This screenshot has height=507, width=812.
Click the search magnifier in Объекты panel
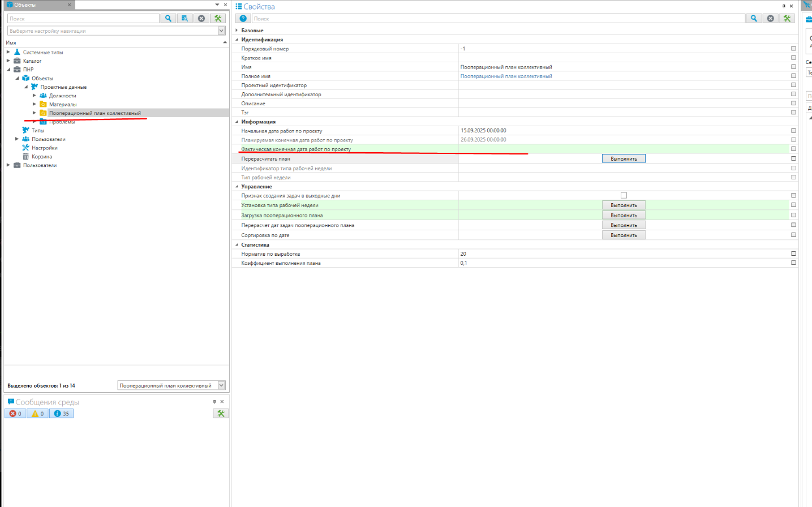[168, 19]
